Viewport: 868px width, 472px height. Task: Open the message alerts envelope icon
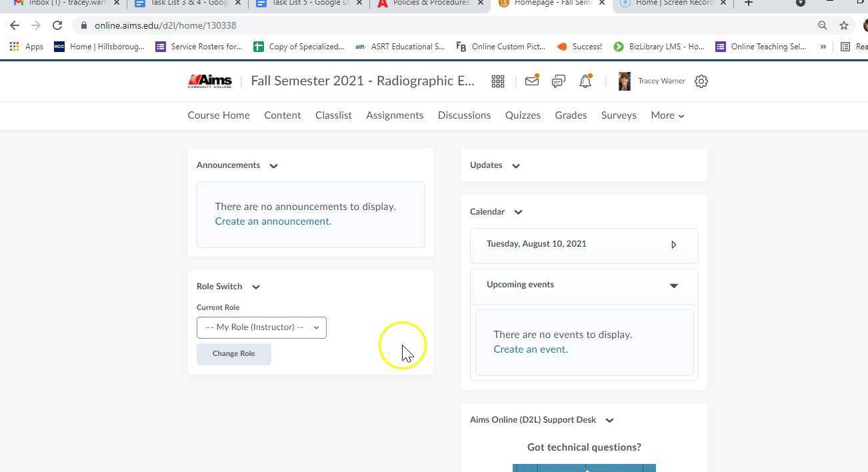tap(531, 81)
